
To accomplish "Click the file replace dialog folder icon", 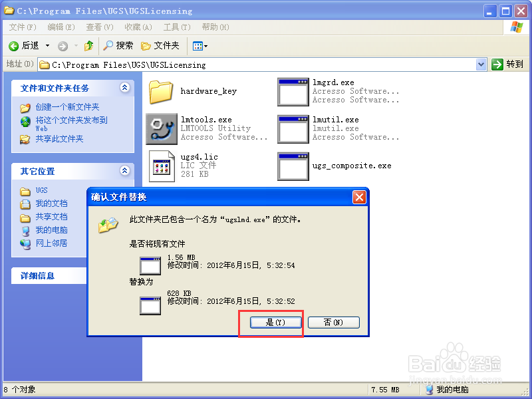I will [108, 225].
